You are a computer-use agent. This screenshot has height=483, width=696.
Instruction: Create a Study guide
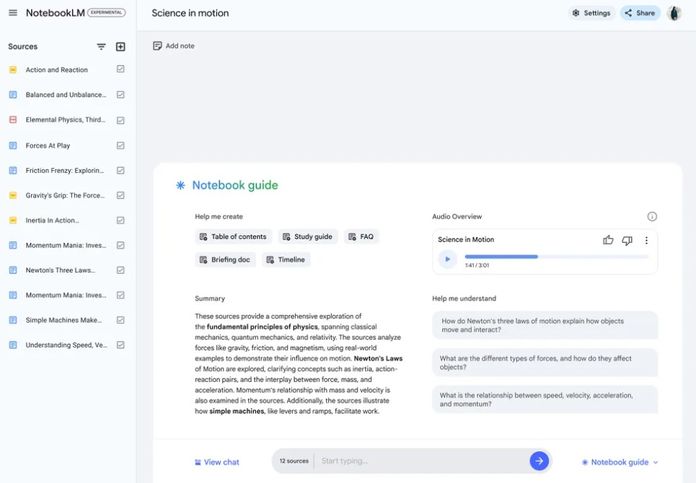point(308,237)
